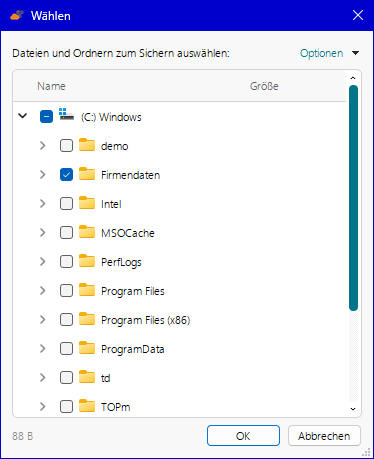Check the TOPm folder checkbox
The image size is (374, 459).
[66, 407]
